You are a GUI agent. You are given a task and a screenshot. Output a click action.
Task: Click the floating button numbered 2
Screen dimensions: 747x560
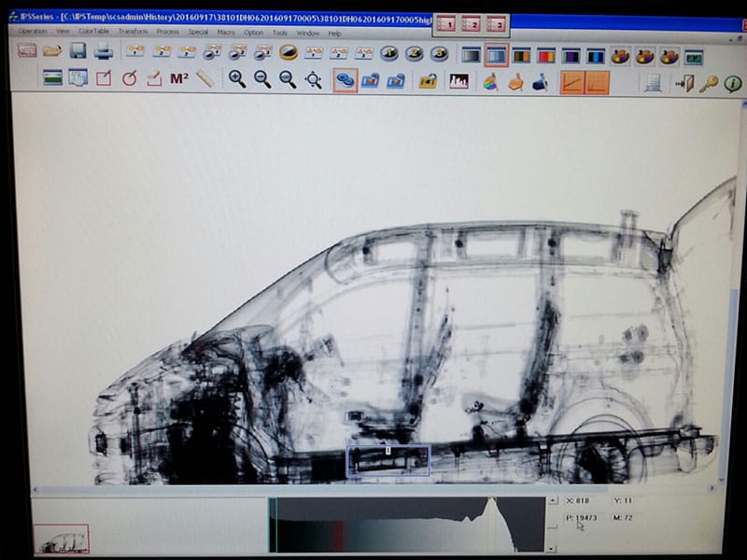(472, 24)
